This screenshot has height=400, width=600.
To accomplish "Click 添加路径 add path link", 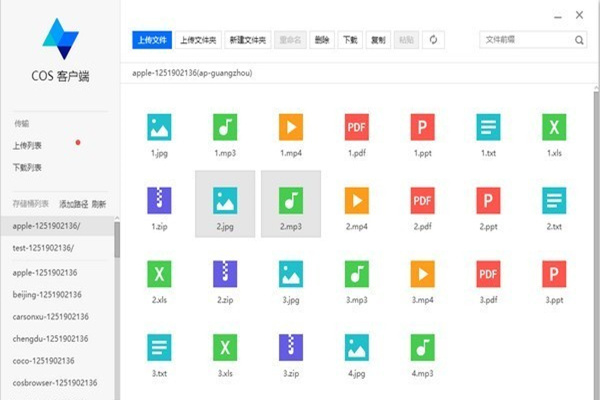I will click(x=74, y=204).
